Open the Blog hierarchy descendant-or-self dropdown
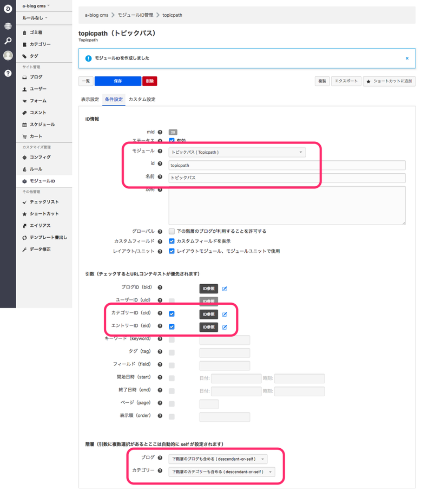422x504 pixels. point(218,459)
